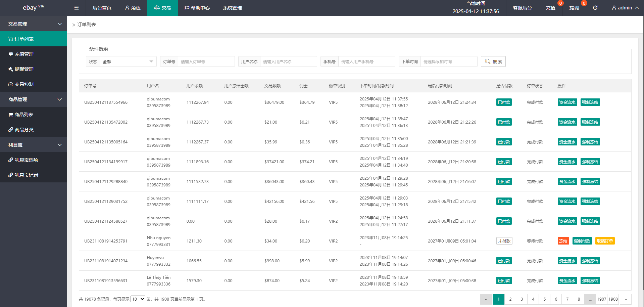Click the refresh icon in top bar

point(595,8)
